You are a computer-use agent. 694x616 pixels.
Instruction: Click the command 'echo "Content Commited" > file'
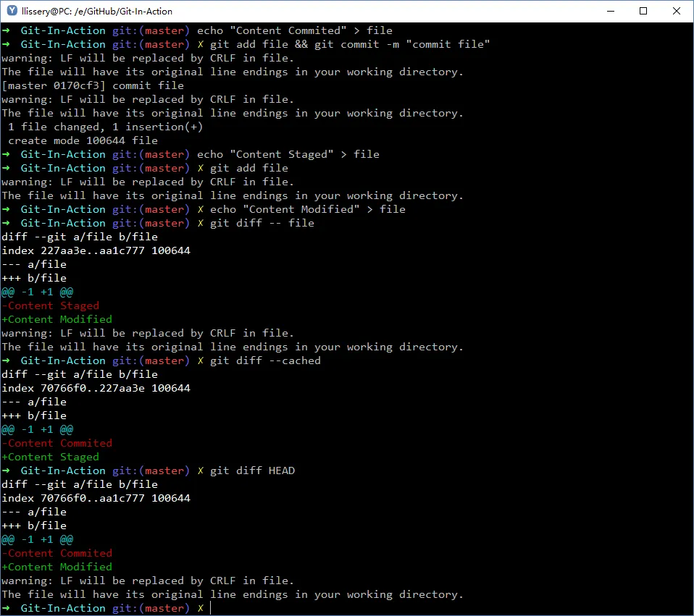(294, 30)
